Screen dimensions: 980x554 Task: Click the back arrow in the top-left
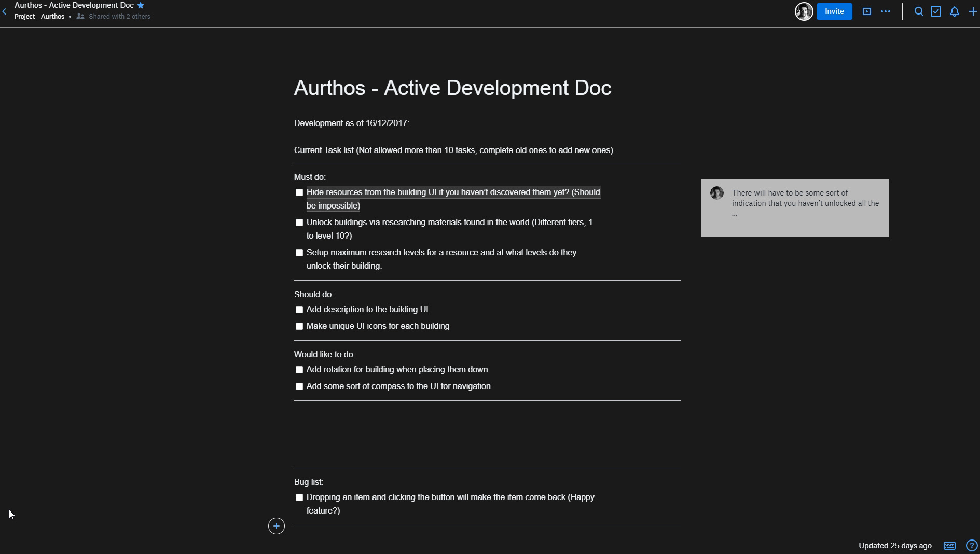[x=5, y=11]
